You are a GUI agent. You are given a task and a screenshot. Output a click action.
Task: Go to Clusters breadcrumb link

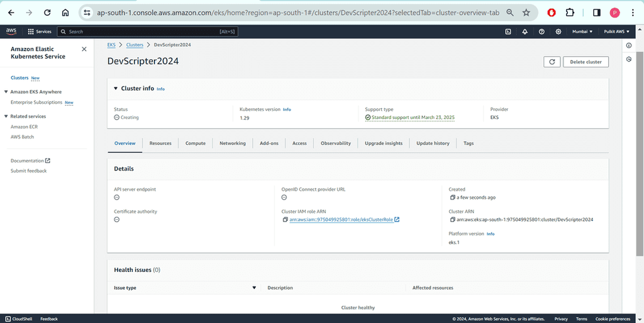tap(135, 45)
